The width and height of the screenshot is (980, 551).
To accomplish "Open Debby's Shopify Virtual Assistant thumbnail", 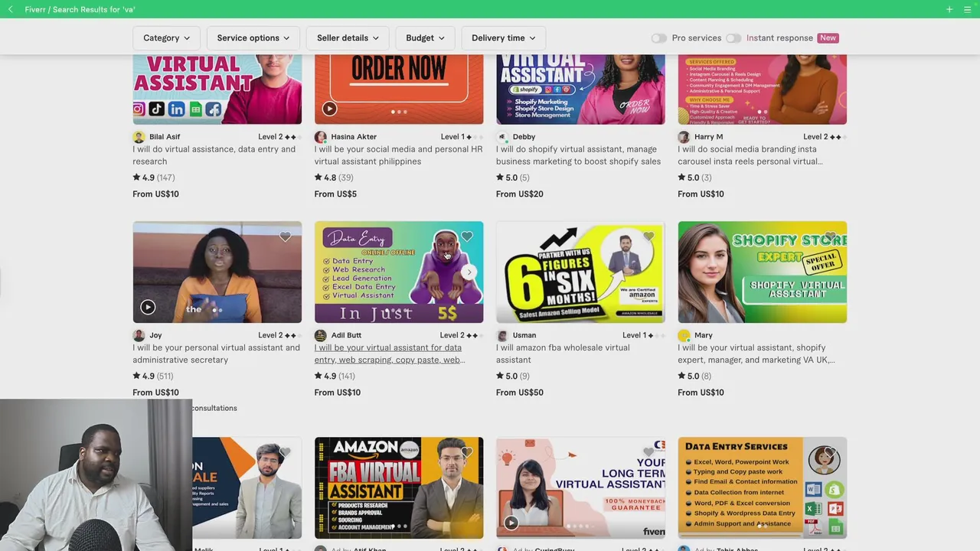I will (580, 89).
